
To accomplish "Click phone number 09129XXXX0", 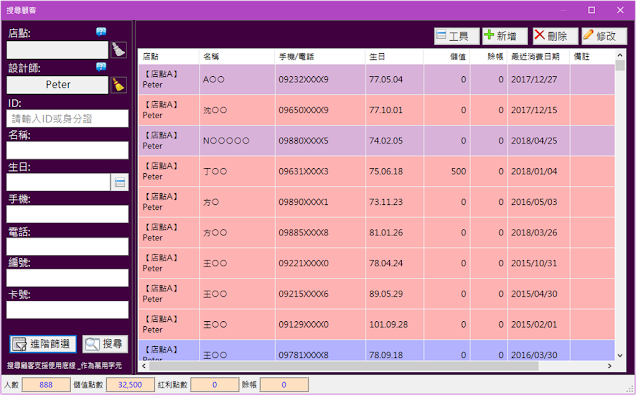I will tap(303, 325).
